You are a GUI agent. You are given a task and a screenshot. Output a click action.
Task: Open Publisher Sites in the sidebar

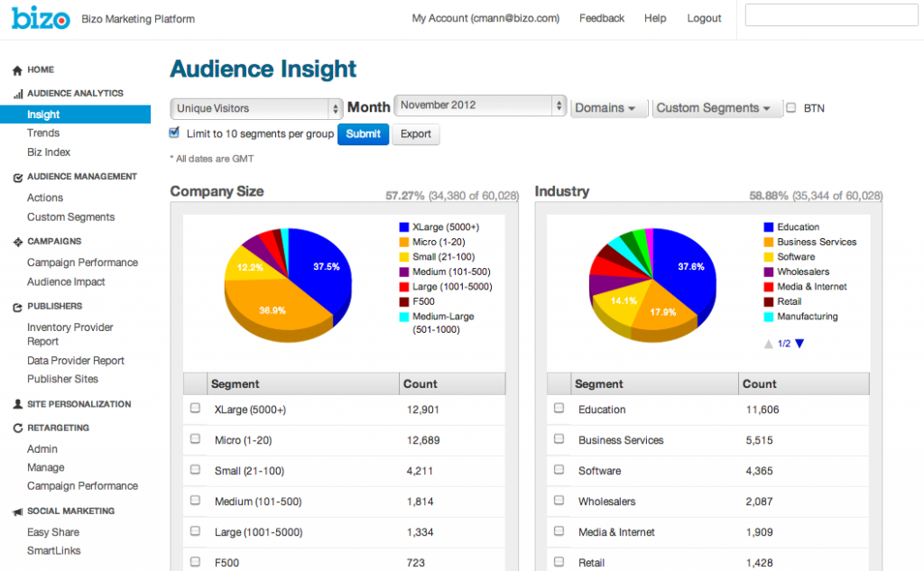click(62, 379)
